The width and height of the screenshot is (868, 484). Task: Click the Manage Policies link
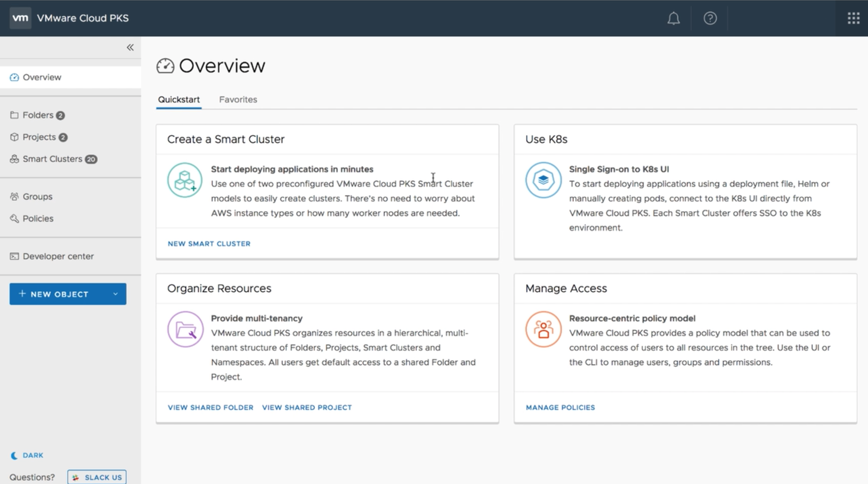click(x=560, y=407)
